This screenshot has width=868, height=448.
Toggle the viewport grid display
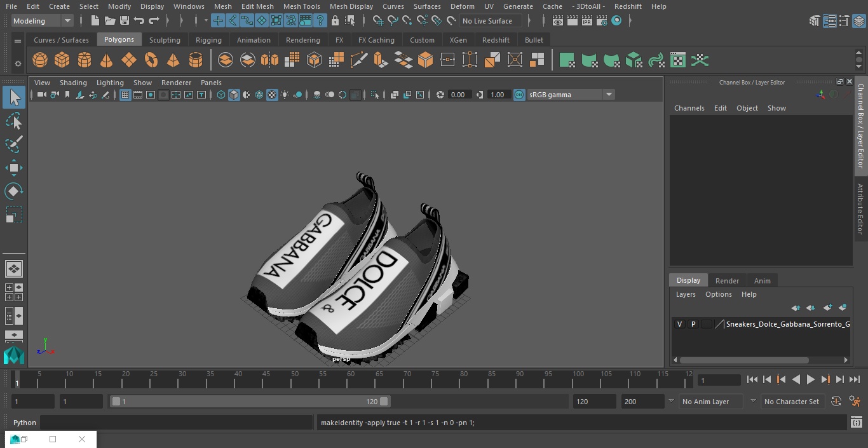click(x=125, y=95)
